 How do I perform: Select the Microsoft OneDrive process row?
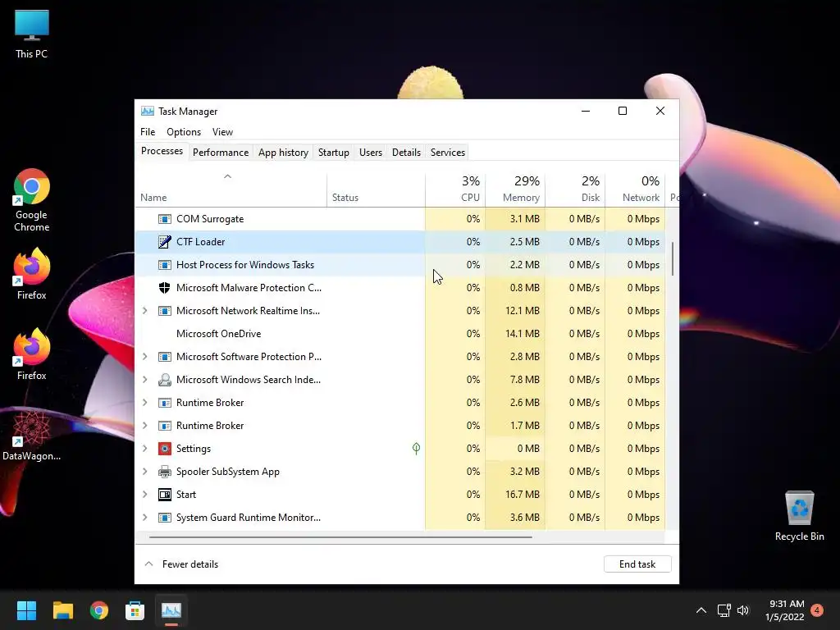[400, 334]
